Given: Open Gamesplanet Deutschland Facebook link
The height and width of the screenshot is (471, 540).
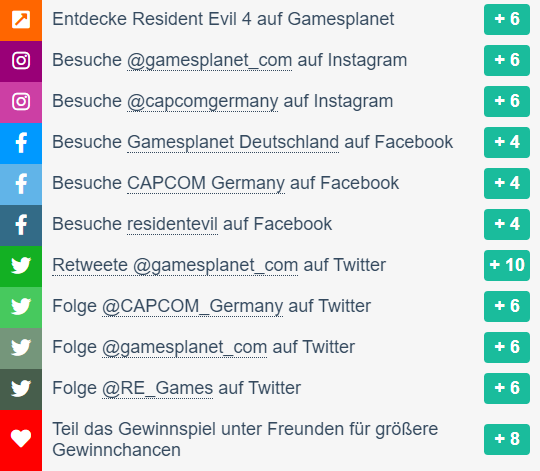Looking at the screenshot, I should 233,142.
